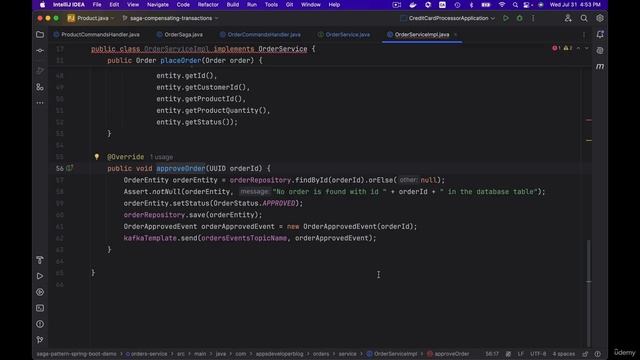The width and height of the screenshot is (640, 360).
Task: Switch to ProductCommandsHandler.java tab
Action: coord(97,35)
